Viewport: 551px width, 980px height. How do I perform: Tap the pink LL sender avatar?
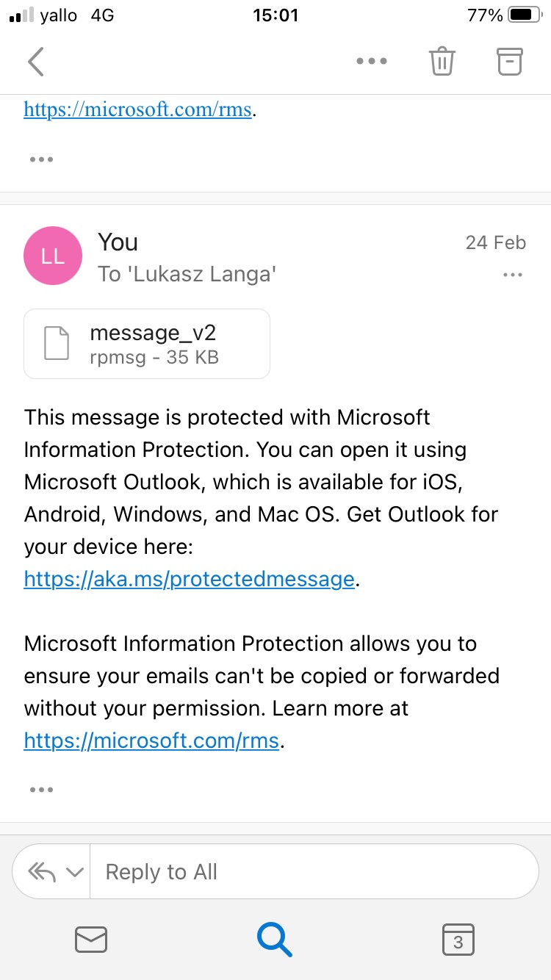53,256
